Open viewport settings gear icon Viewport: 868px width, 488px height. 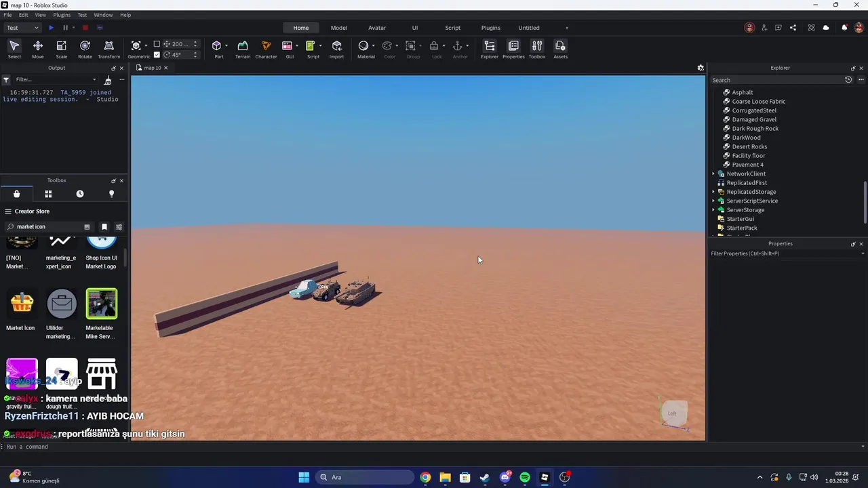(701, 68)
